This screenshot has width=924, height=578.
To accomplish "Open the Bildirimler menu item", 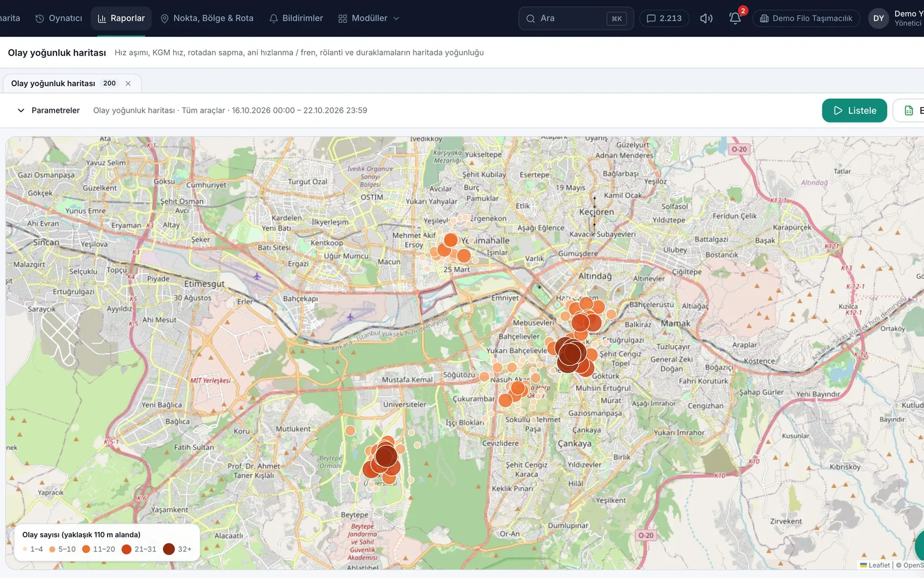I will point(296,18).
